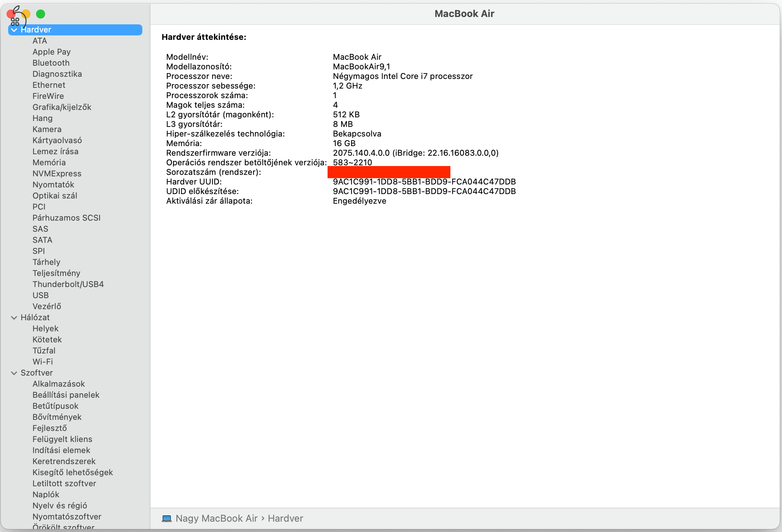Viewport: 782px width, 532px height.
Task: Select Párhuzamos SCSI in the sidebar
Action: [x=66, y=218]
